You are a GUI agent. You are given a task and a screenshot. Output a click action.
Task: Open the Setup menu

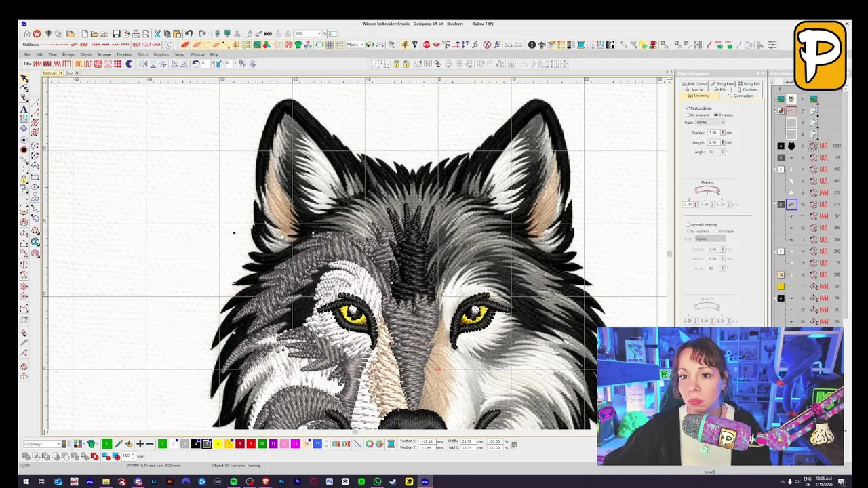coord(179,54)
